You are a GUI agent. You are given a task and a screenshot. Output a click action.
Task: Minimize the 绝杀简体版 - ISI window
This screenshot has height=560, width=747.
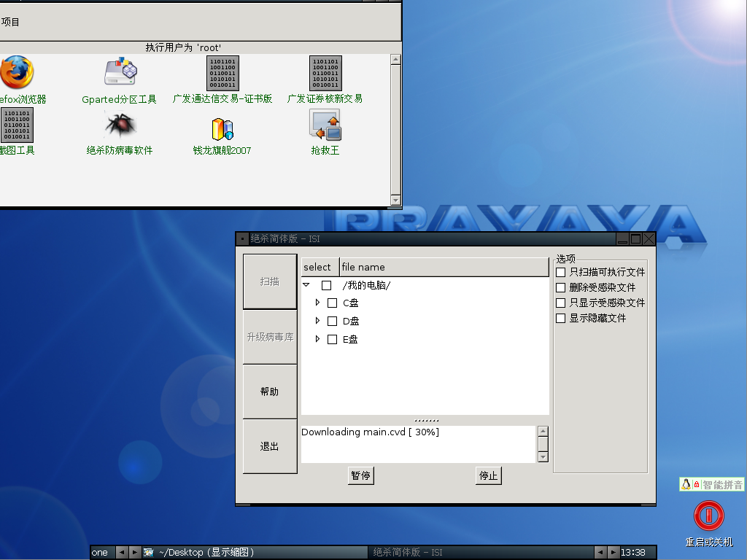point(622,238)
